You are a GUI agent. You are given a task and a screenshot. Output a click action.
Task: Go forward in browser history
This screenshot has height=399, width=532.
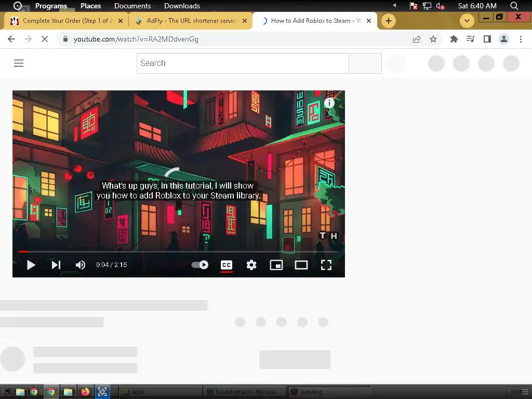tap(28, 39)
